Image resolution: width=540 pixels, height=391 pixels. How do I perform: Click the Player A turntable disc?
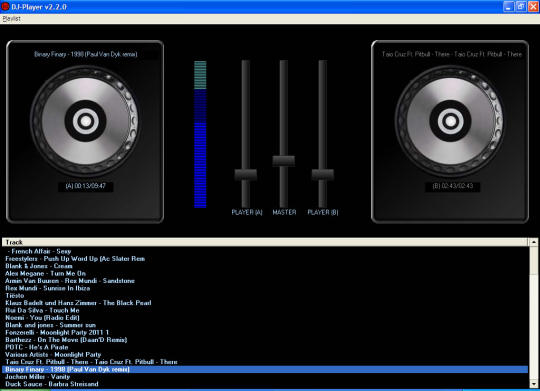(85, 121)
